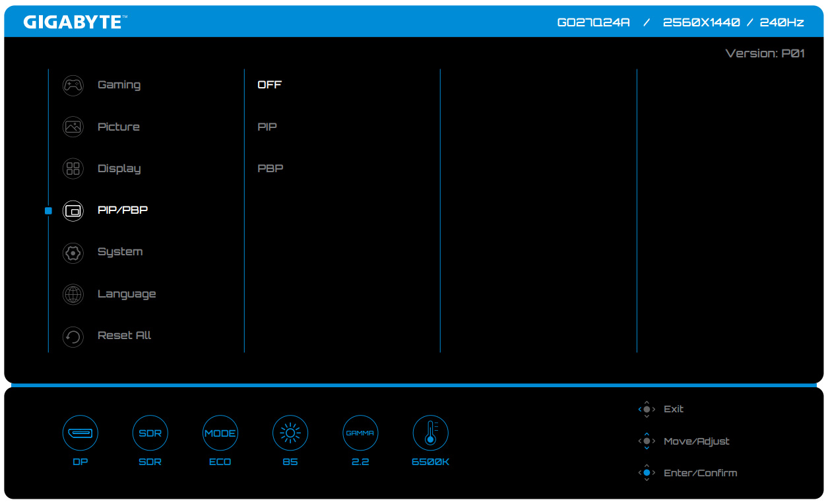Click the Enter/Confirm hint label
This screenshot has width=828, height=504.
click(701, 473)
